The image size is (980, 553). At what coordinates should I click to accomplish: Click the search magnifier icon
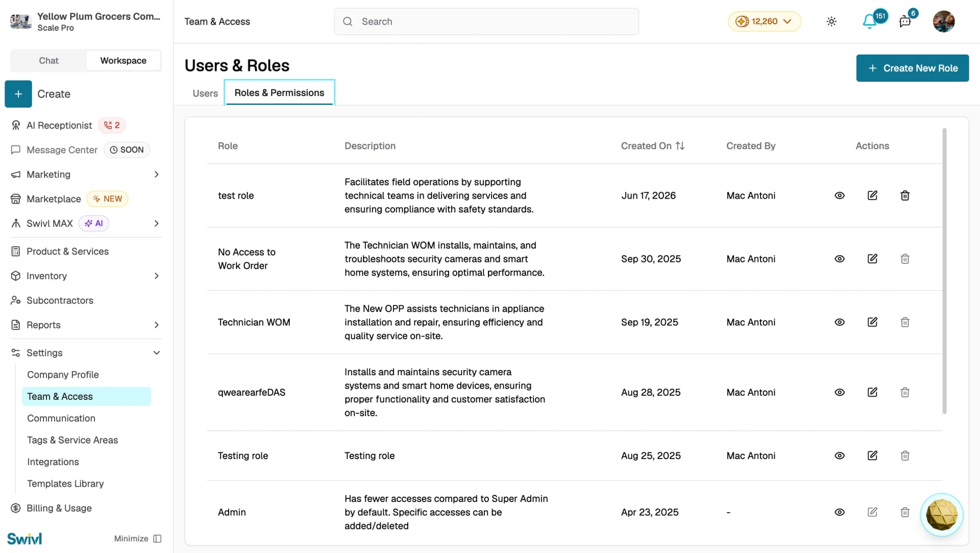pos(348,21)
